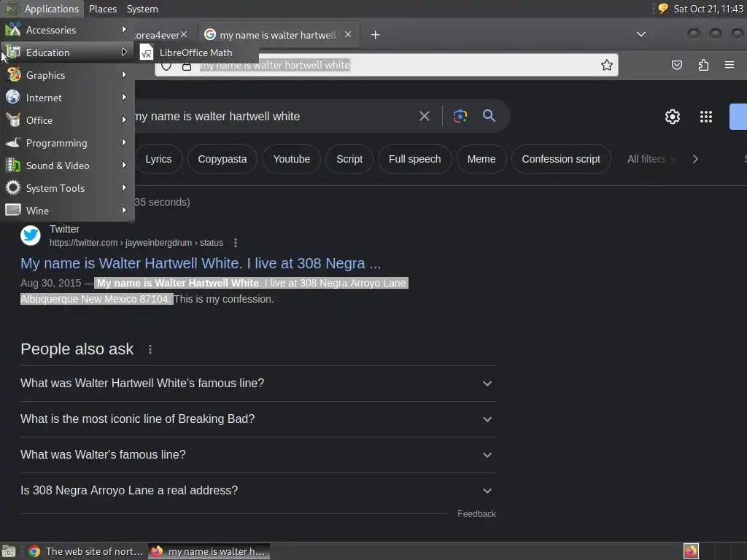Image resolution: width=747 pixels, height=560 pixels.
Task: Click the clock showing Sat Oct 21
Action: (x=708, y=9)
